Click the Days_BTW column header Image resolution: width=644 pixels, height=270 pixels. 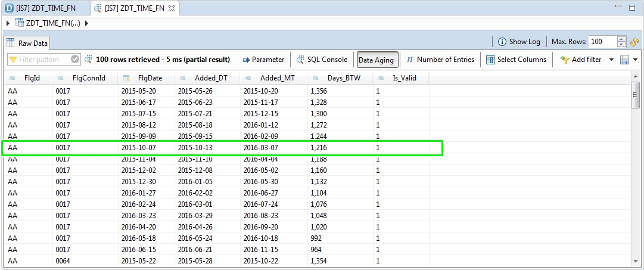coord(340,78)
